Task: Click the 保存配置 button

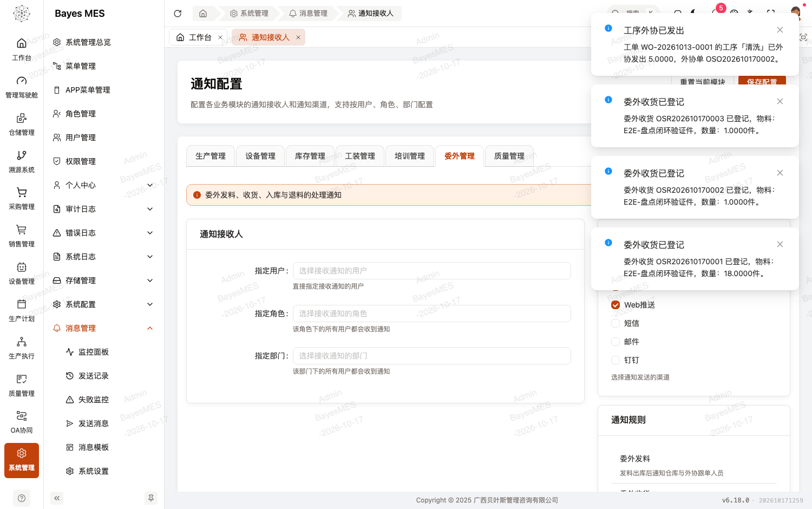Action: pyautogui.click(x=762, y=82)
